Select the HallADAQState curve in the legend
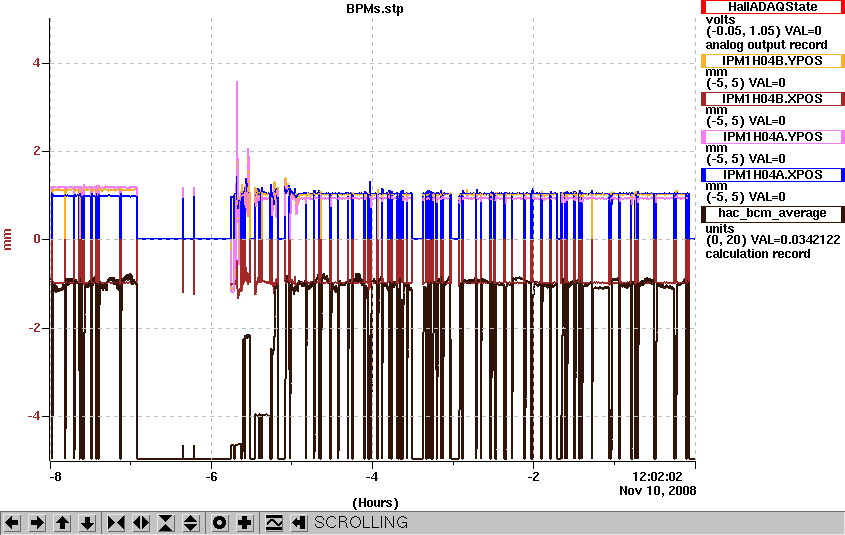Viewport: 845px width, 535px height. coord(772,7)
